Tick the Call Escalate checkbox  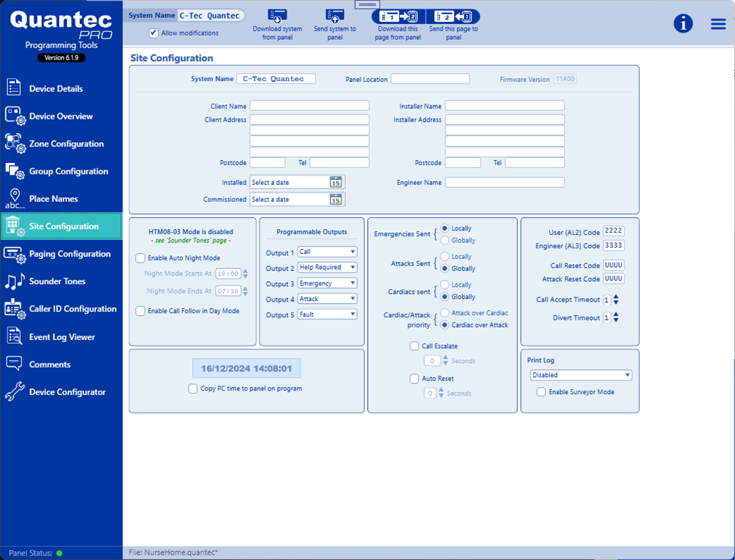click(414, 346)
